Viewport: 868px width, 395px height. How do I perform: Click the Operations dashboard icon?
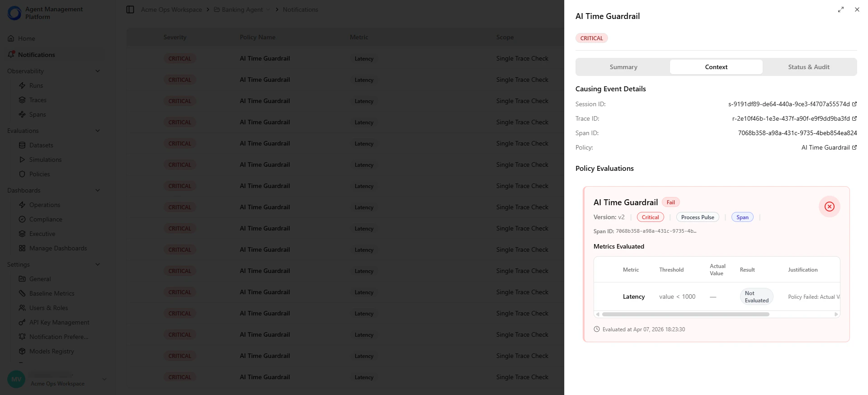pos(22,205)
